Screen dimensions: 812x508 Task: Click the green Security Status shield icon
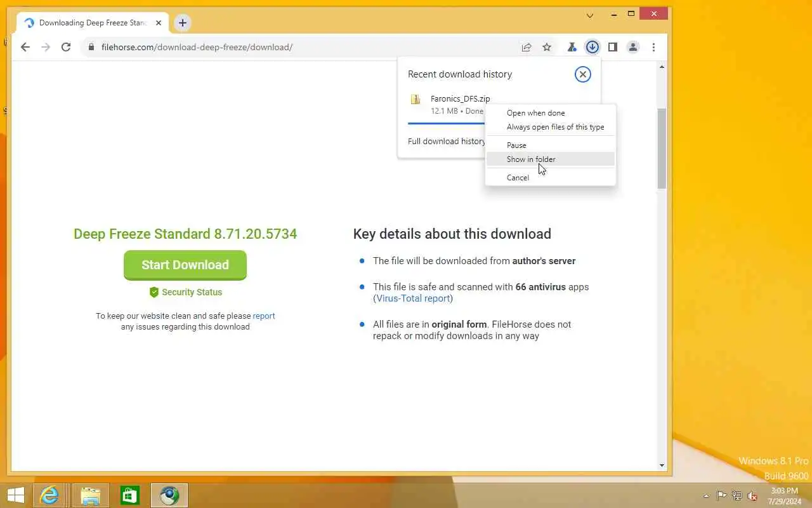coord(154,292)
